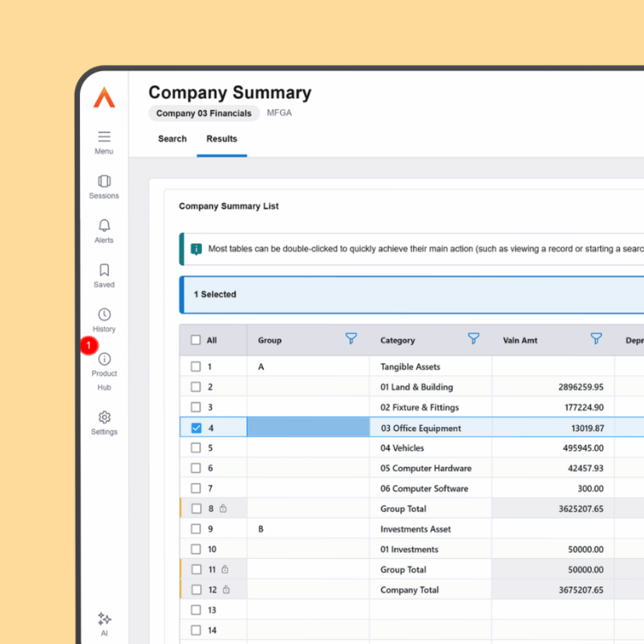The image size is (644, 644).
Task: Check the row 11 checkbox
Action: point(197,569)
